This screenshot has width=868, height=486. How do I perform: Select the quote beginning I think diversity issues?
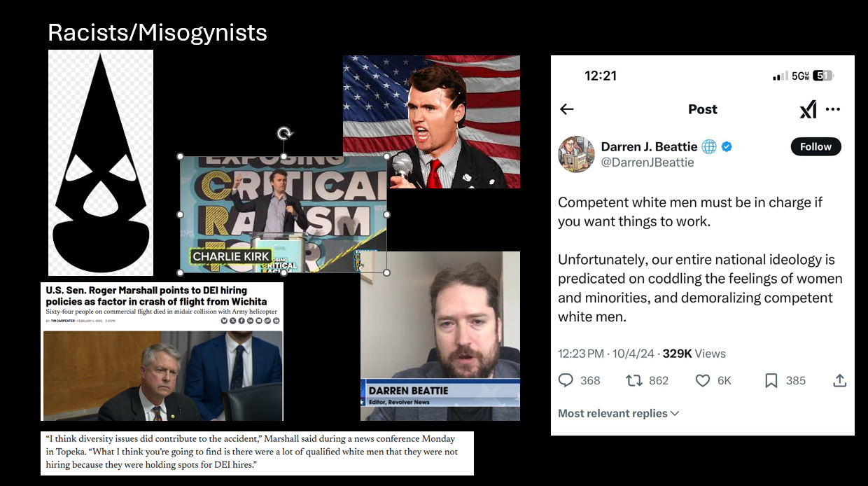(257, 452)
